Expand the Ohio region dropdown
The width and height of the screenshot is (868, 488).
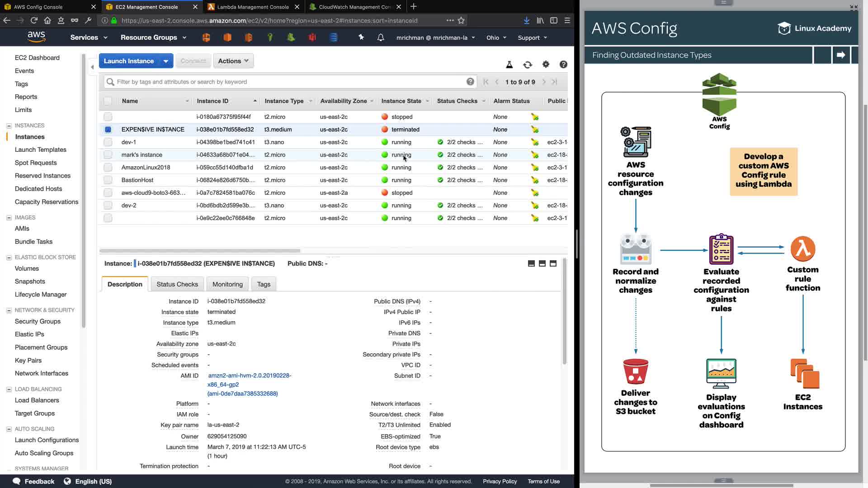496,38
